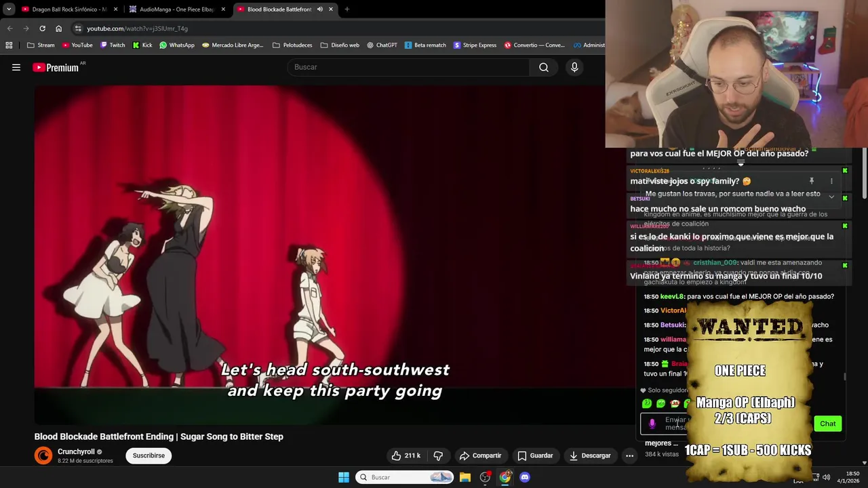Open Crunchyroll channel name link
Viewport: 868px width, 488px height.
pyautogui.click(x=76, y=451)
